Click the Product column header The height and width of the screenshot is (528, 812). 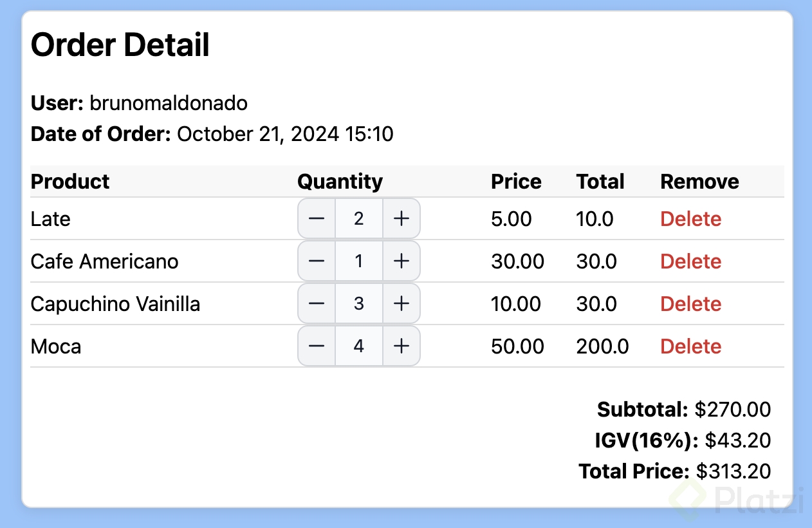click(70, 182)
